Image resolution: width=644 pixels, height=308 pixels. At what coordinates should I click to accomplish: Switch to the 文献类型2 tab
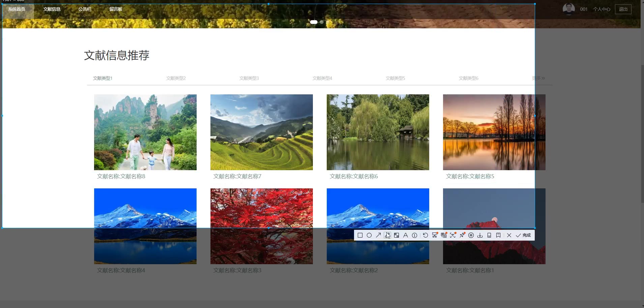(176, 78)
